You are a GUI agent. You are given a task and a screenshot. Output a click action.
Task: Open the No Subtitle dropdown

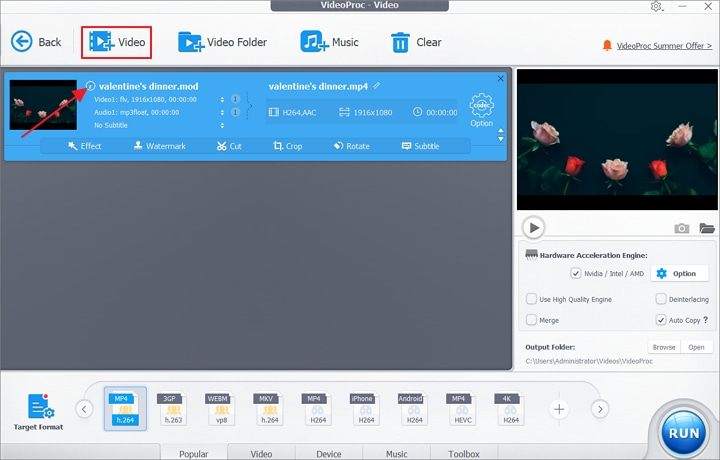point(222,125)
